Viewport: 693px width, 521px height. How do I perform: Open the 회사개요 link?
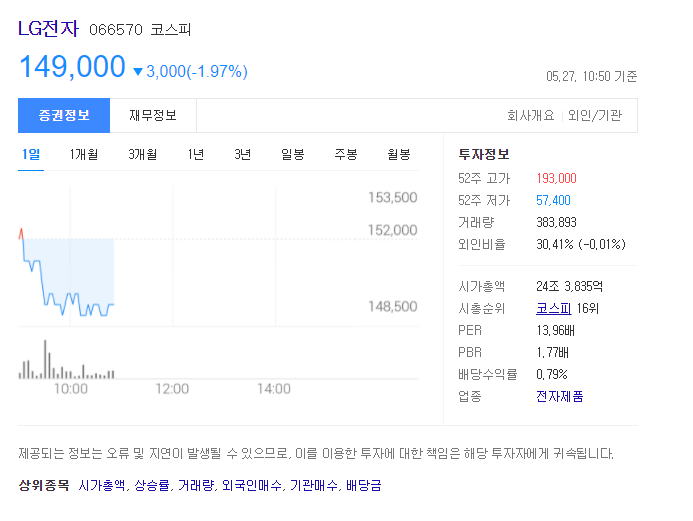click(x=530, y=115)
